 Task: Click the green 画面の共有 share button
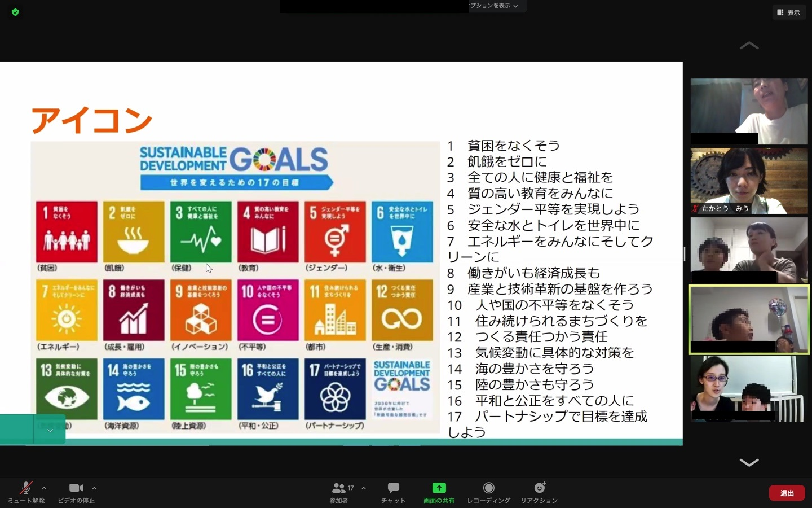coord(439,493)
